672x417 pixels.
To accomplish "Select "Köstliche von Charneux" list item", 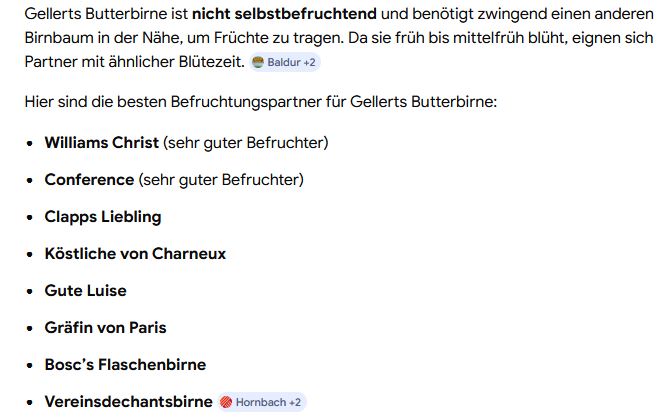I will coord(135,253).
